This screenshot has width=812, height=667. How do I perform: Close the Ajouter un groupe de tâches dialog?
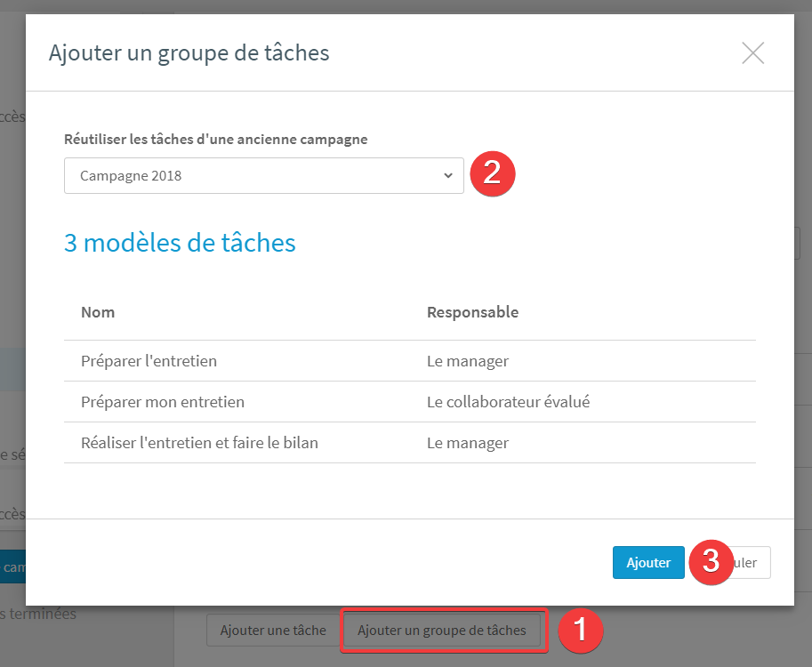(x=752, y=52)
